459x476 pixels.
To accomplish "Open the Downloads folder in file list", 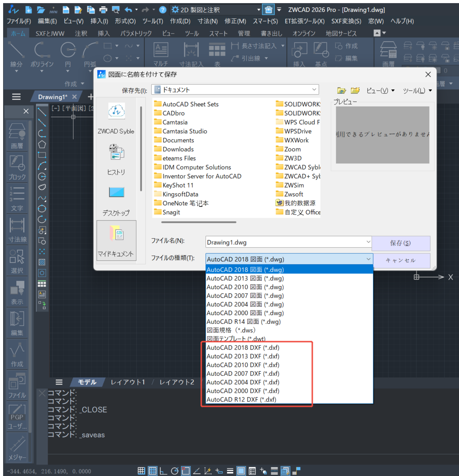I will 174,149.
